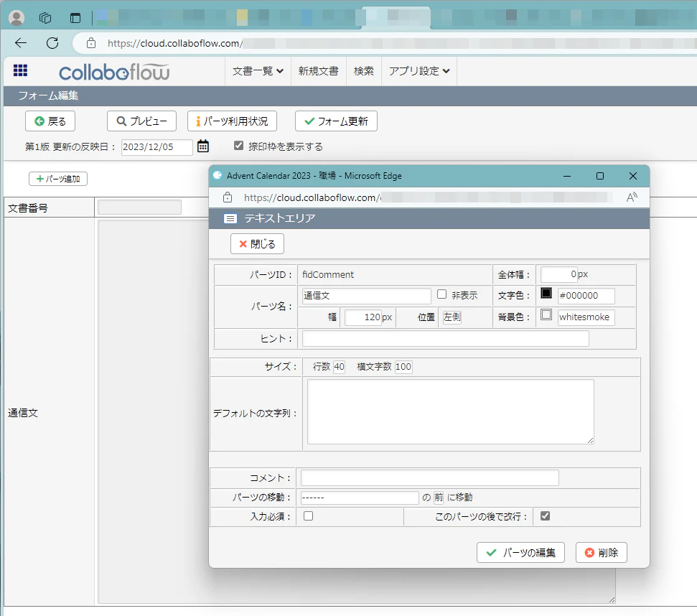Click the デフォルトの文字列 text area
Screen dimensions: 697x616
point(451,411)
